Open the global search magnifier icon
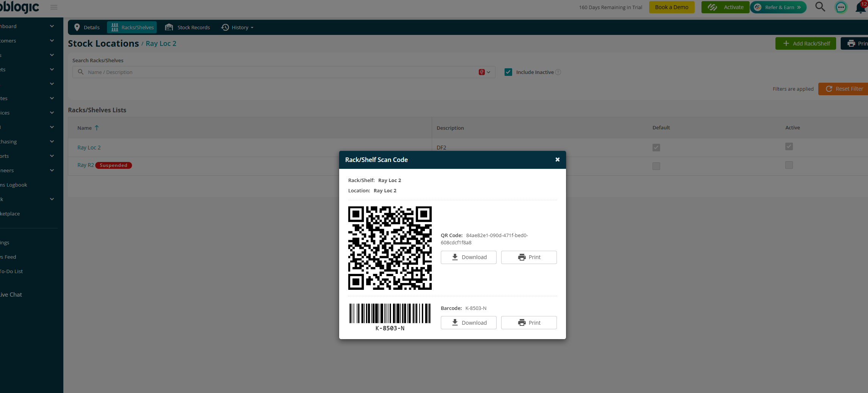868x393 pixels. (820, 7)
